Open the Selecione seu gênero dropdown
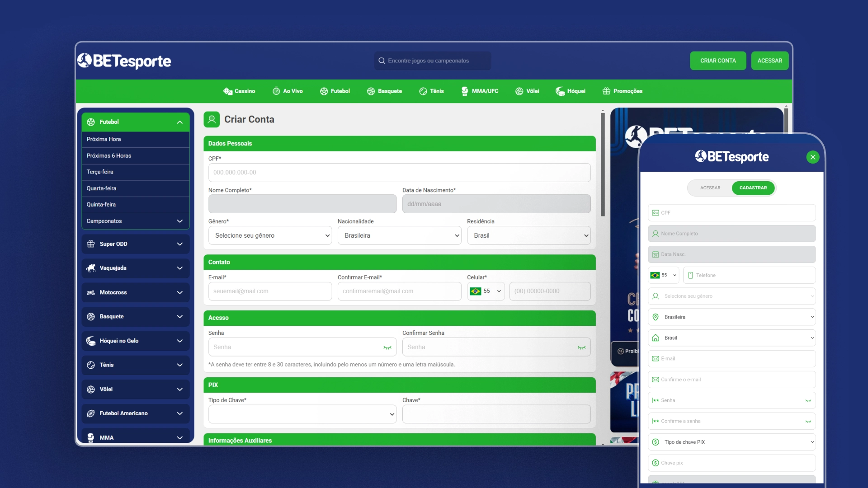The height and width of the screenshot is (488, 868). coord(270,235)
